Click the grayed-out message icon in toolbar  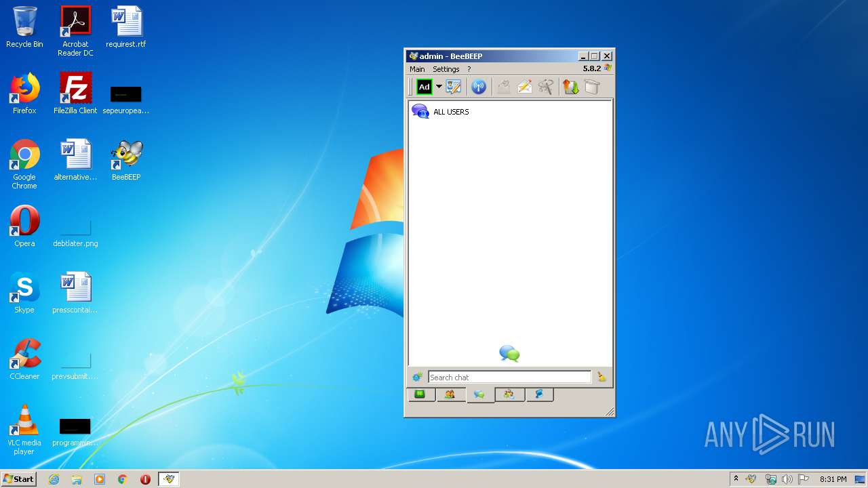coord(504,87)
